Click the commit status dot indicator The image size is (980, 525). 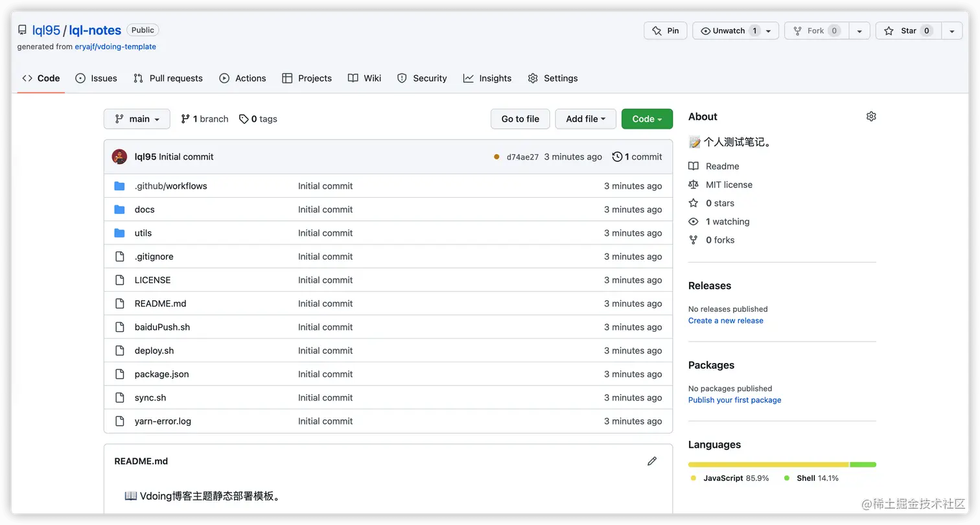(496, 157)
